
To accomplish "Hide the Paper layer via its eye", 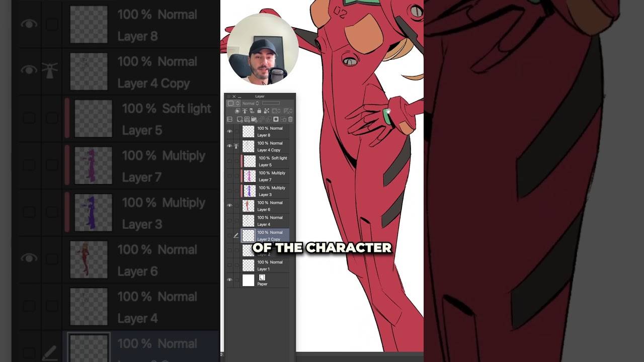I will click(229, 280).
